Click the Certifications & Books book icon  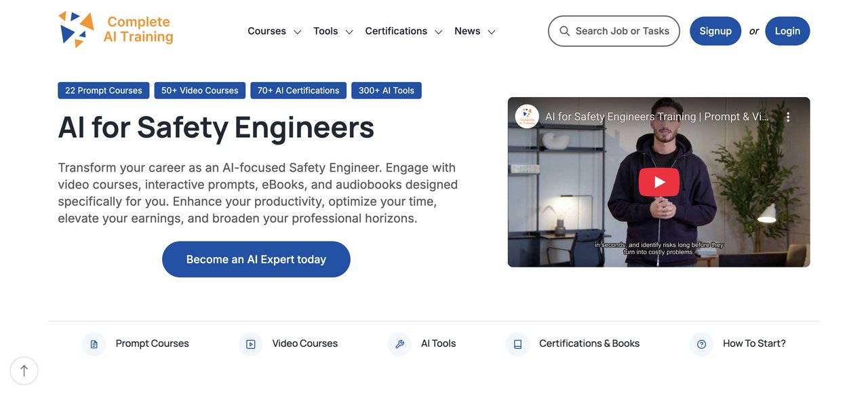(x=517, y=344)
